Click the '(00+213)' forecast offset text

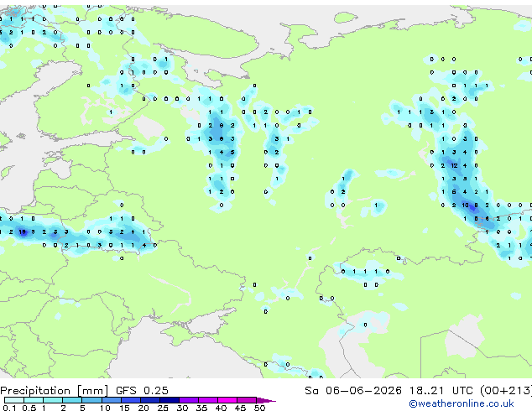pos(506,391)
